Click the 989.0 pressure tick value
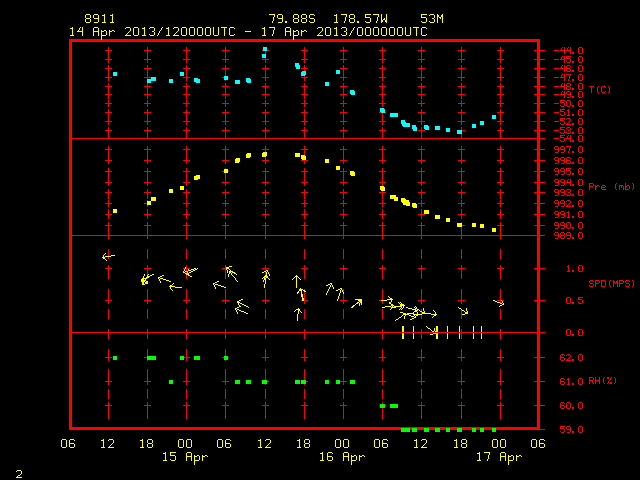640x480 pixels. click(568, 236)
